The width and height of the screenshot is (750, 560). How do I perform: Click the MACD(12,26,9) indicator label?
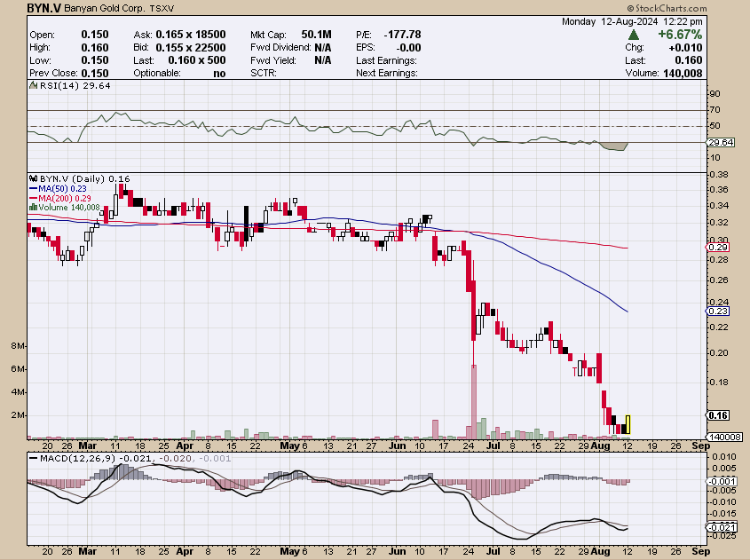(x=78, y=458)
